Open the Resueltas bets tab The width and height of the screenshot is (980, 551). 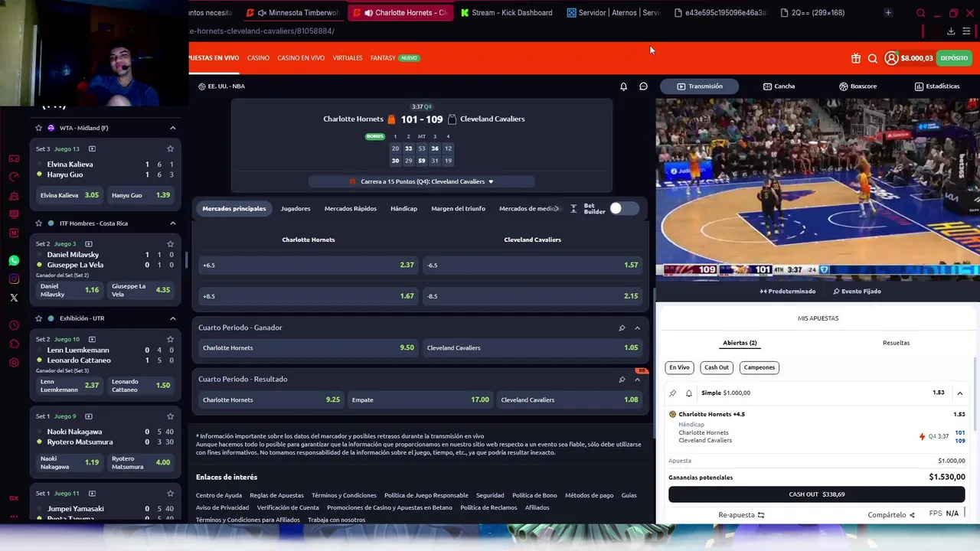click(896, 343)
